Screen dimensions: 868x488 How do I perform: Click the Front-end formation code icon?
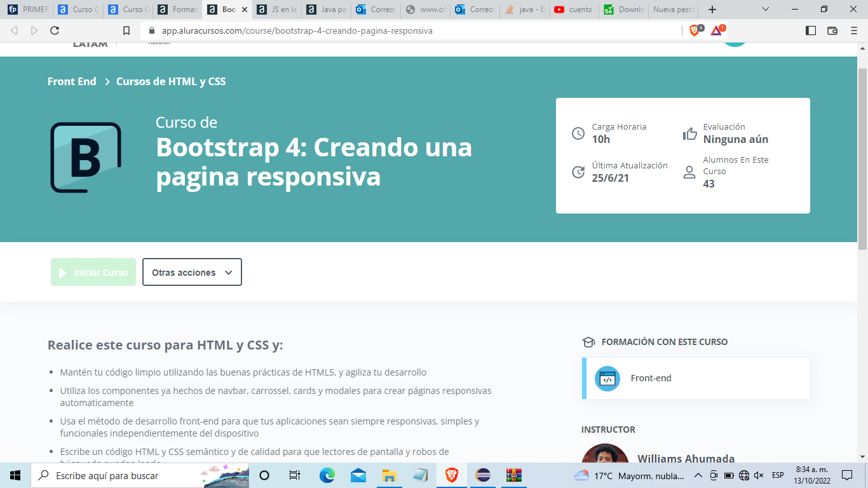[607, 379]
